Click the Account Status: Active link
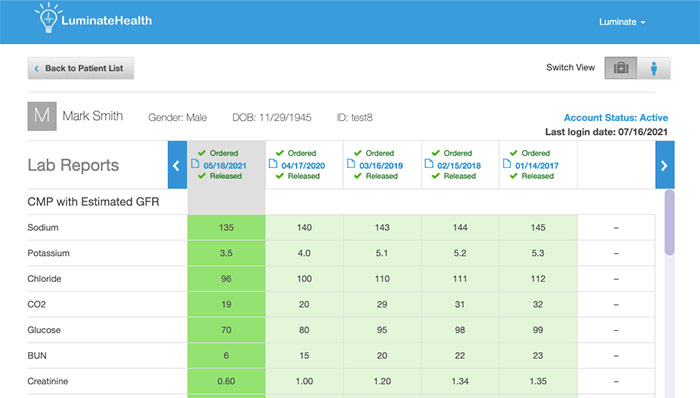The height and width of the screenshot is (398, 700). pos(616,118)
